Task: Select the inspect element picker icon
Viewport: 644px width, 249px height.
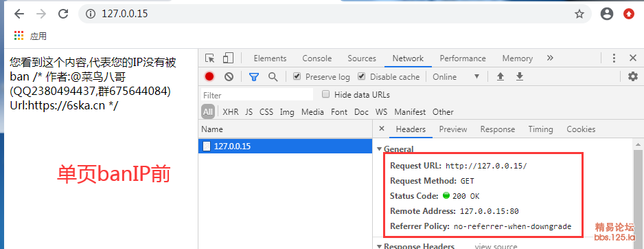Action: click(210, 58)
